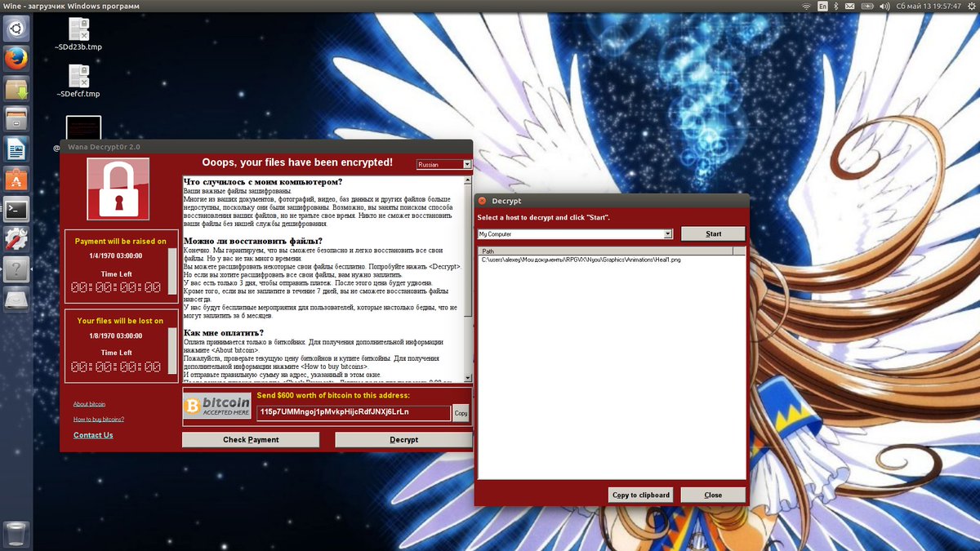Open the Terminal from the dock

[x=16, y=209]
